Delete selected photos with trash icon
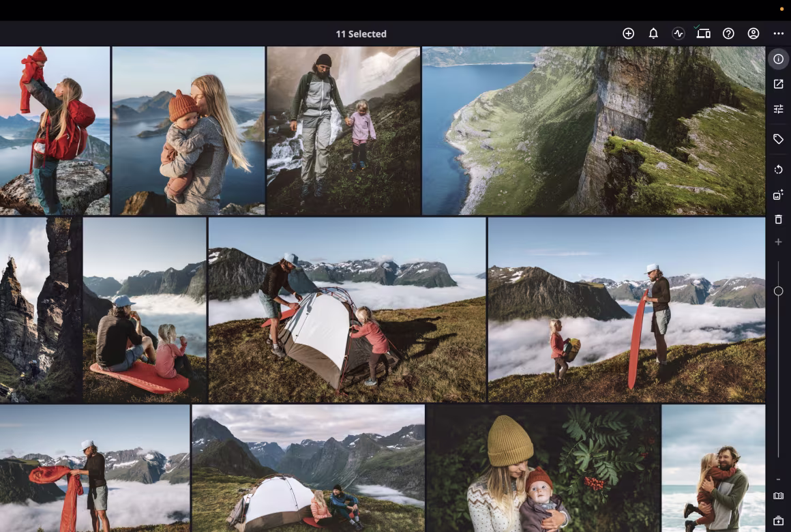 click(778, 220)
